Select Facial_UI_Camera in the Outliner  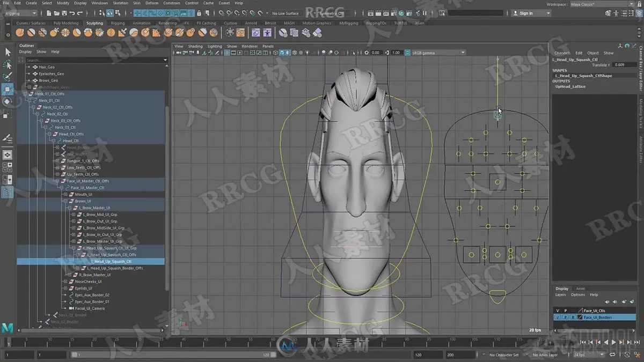[89, 308]
